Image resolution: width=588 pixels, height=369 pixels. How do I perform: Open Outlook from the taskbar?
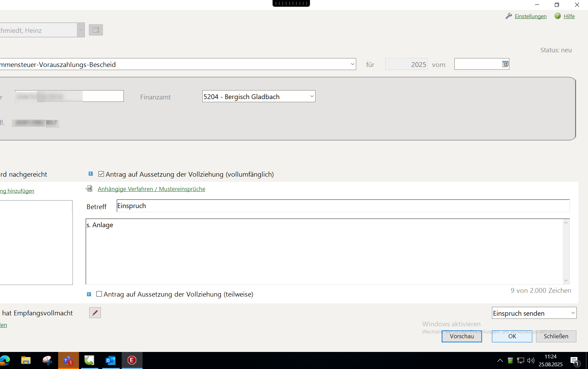click(110, 360)
